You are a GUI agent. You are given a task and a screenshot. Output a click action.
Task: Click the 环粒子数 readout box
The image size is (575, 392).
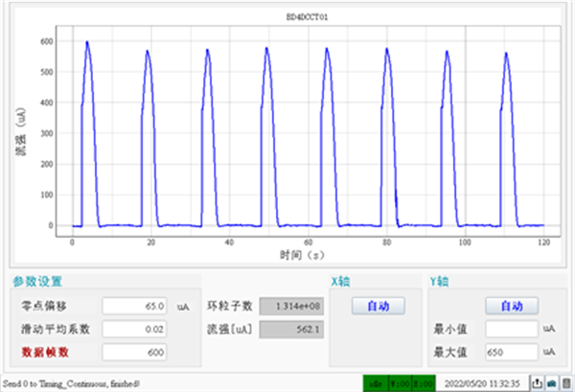point(291,306)
